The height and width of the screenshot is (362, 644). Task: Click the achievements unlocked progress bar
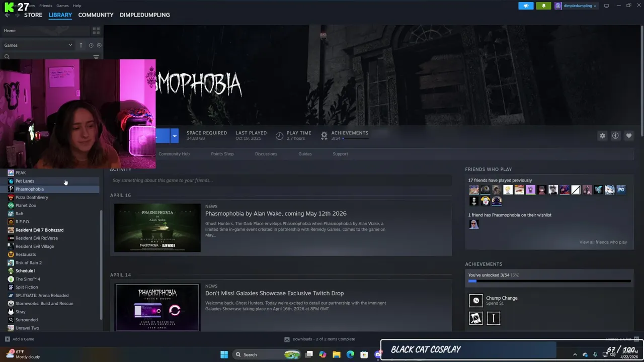(x=549, y=281)
